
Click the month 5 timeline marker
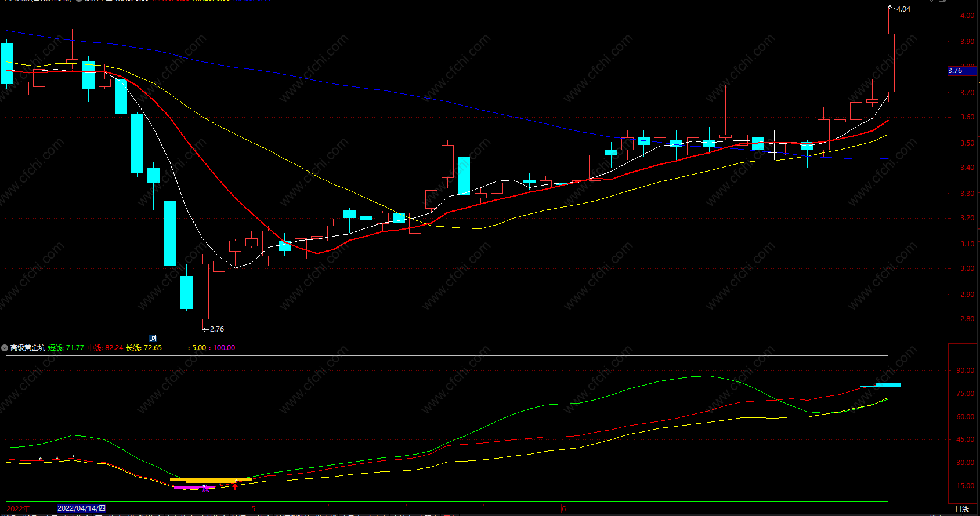point(254,509)
